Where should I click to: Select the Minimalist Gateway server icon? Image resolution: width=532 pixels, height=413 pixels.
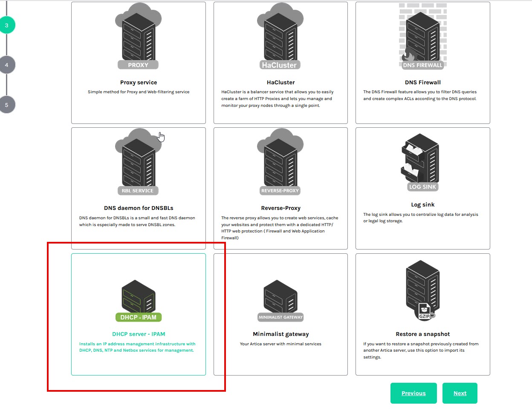pyautogui.click(x=280, y=301)
